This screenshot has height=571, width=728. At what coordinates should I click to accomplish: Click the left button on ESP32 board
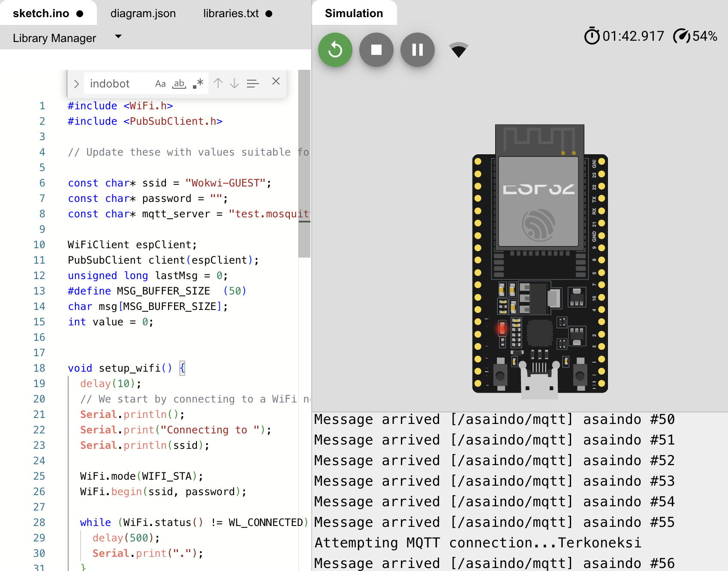[x=500, y=376]
